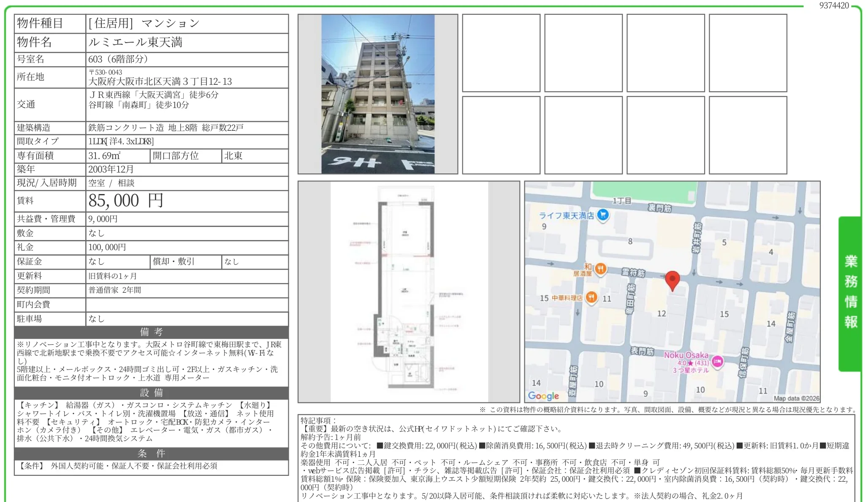Viewport: 868px width, 502px height.
Task: Select the 賃料 85,000円 value field
Action: pyautogui.click(x=125, y=201)
